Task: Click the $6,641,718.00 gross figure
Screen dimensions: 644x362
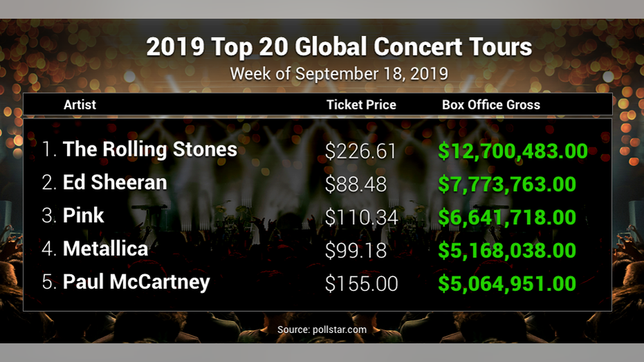Action: coord(507,217)
